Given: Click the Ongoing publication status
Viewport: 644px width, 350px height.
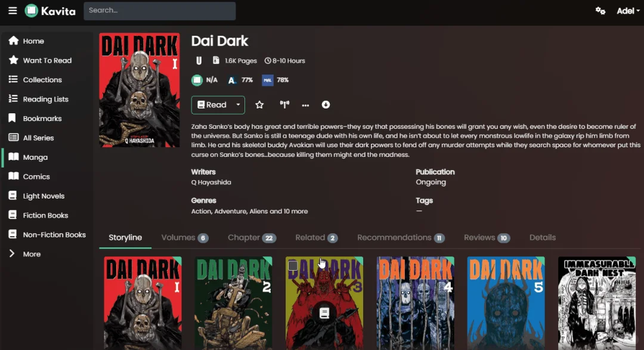Looking at the screenshot, I should coord(431,182).
